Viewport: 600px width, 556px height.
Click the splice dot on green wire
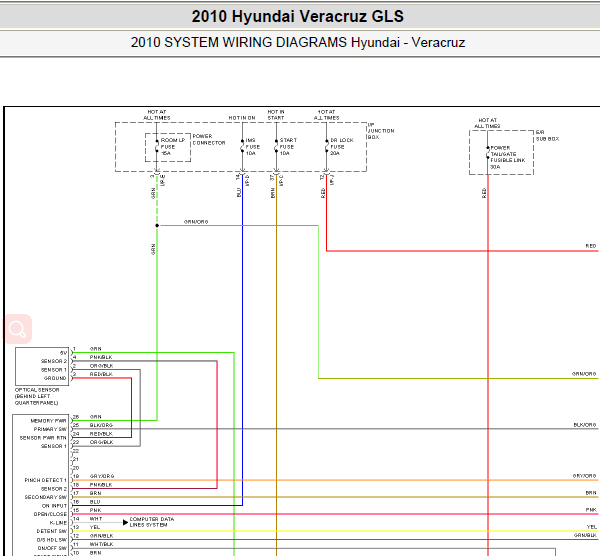(x=157, y=225)
